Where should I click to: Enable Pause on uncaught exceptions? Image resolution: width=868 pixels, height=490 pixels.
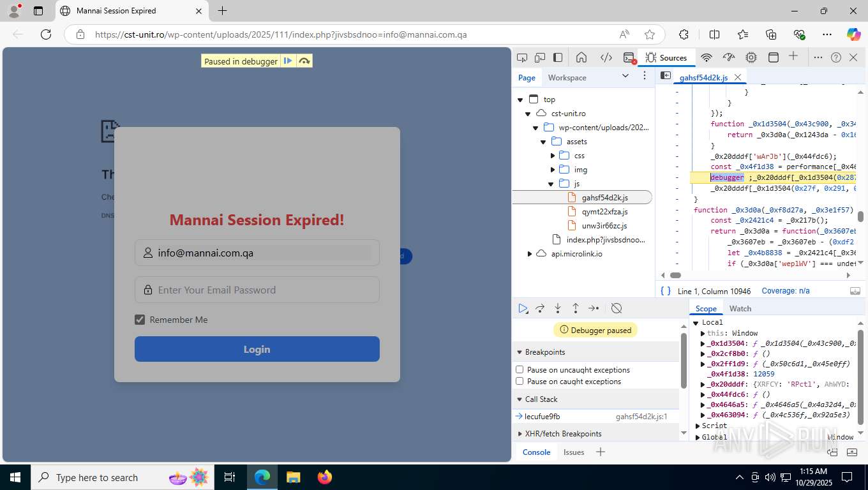pos(520,369)
